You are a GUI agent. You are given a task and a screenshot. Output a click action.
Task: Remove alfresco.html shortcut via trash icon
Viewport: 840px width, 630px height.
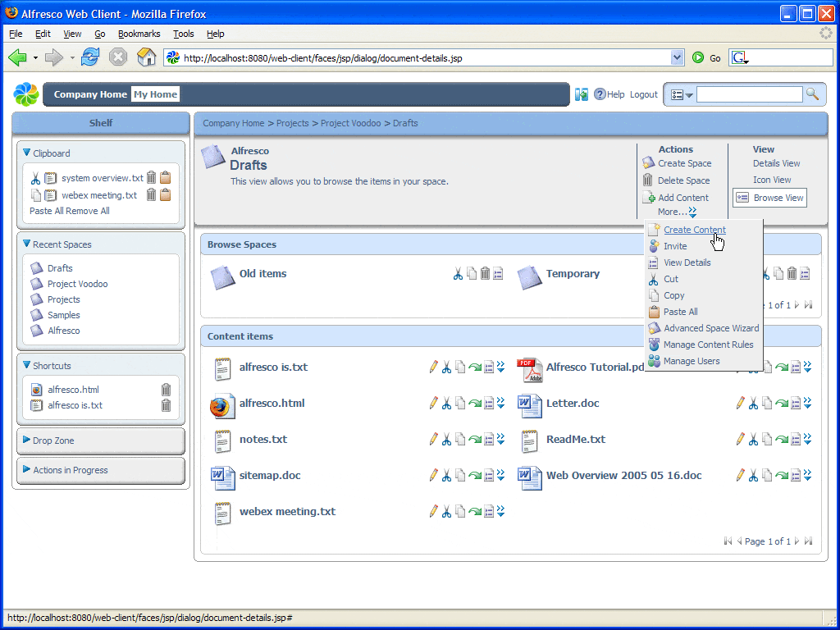[166, 390]
